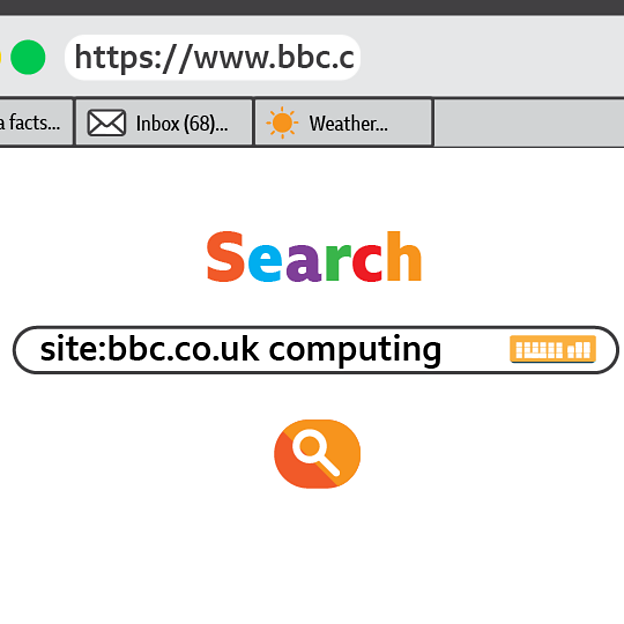The height and width of the screenshot is (624, 624).
Task: Switch to the Inbox (68) tab
Action: pos(164,122)
